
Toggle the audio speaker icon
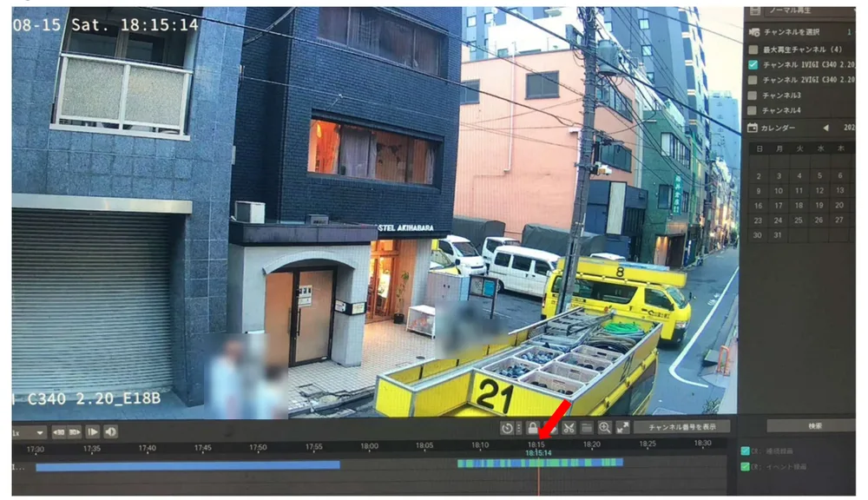111,432
